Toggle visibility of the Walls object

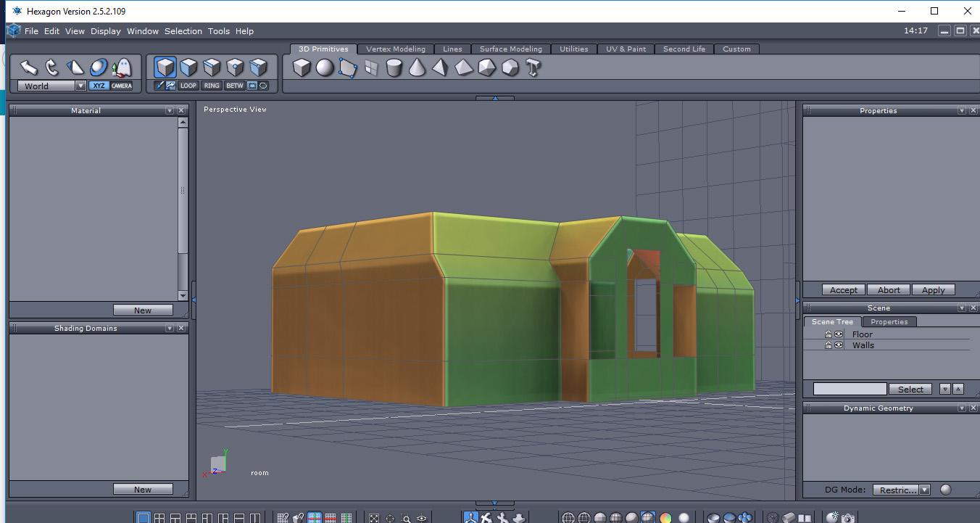coord(839,345)
